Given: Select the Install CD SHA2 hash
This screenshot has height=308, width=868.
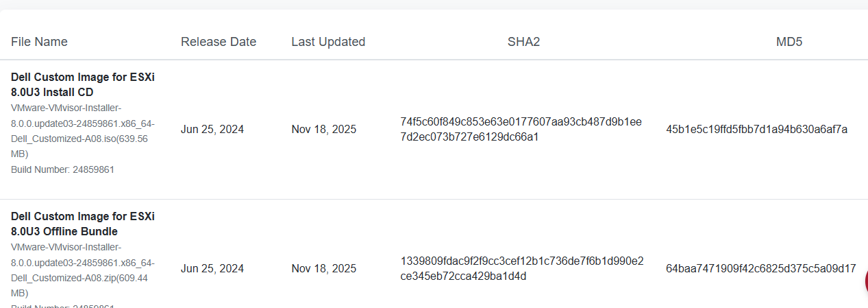Looking at the screenshot, I should point(521,129).
